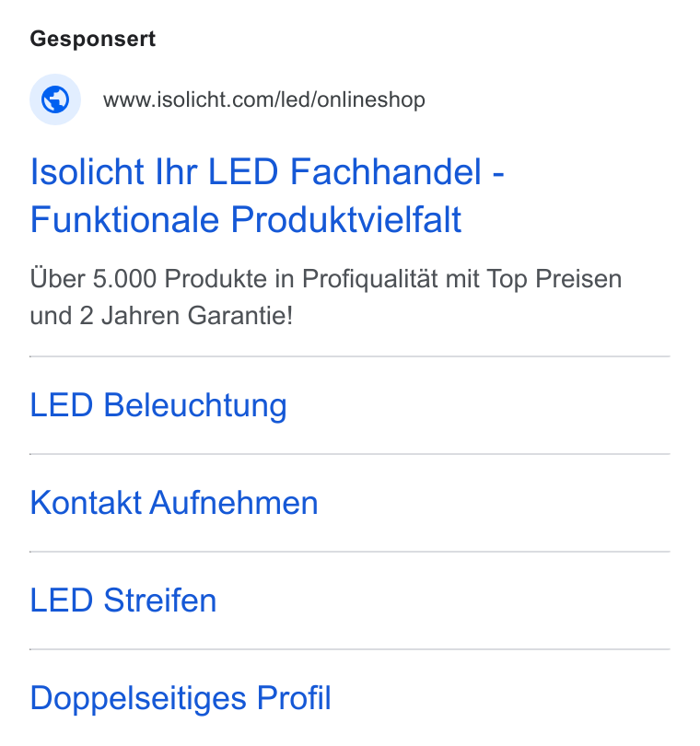700x746 pixels.
Task: Open the Kontakt Aufnehmen sitelink
Action: pyautogui.click(x=174, y=503)
